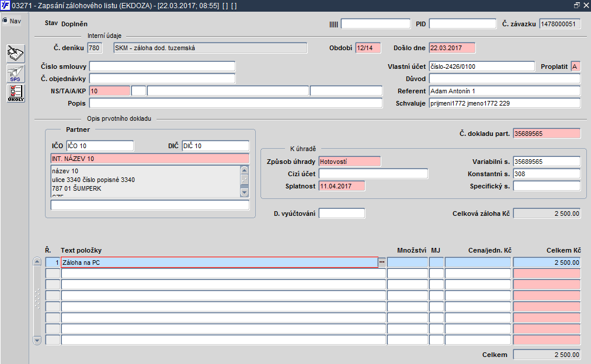Click INT. NÁZEV 10 partner name field

(x=150, y=159)
